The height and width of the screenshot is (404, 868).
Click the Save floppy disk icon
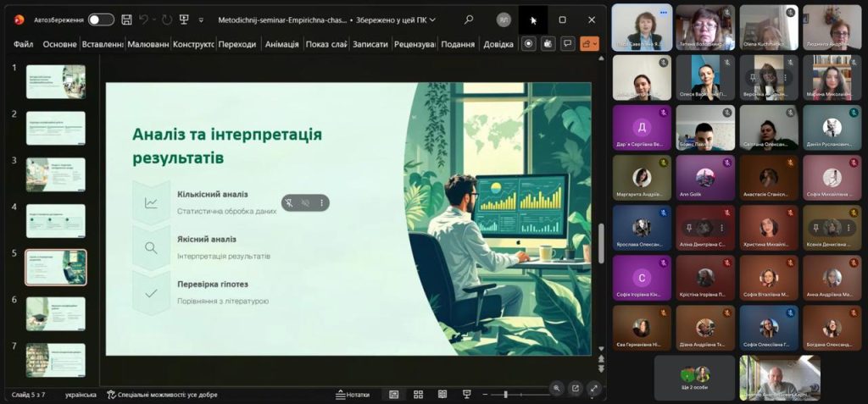tap(126, 19)
